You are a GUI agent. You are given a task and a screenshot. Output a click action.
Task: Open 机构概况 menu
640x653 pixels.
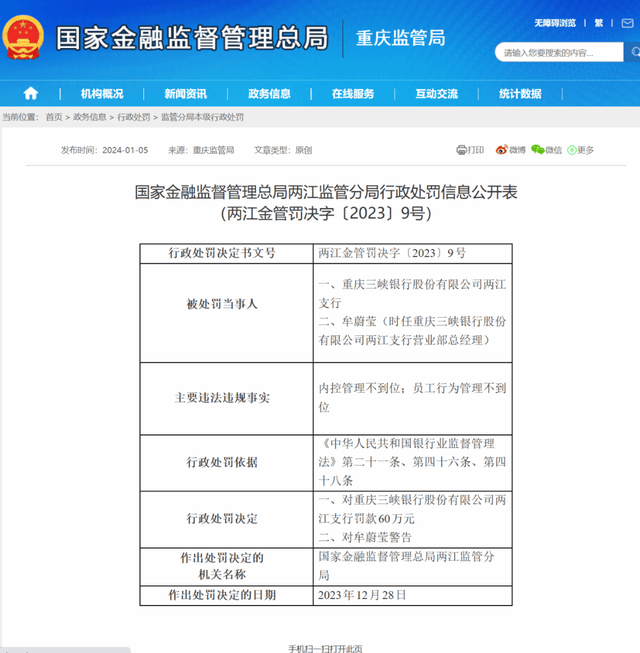(102, 94)
